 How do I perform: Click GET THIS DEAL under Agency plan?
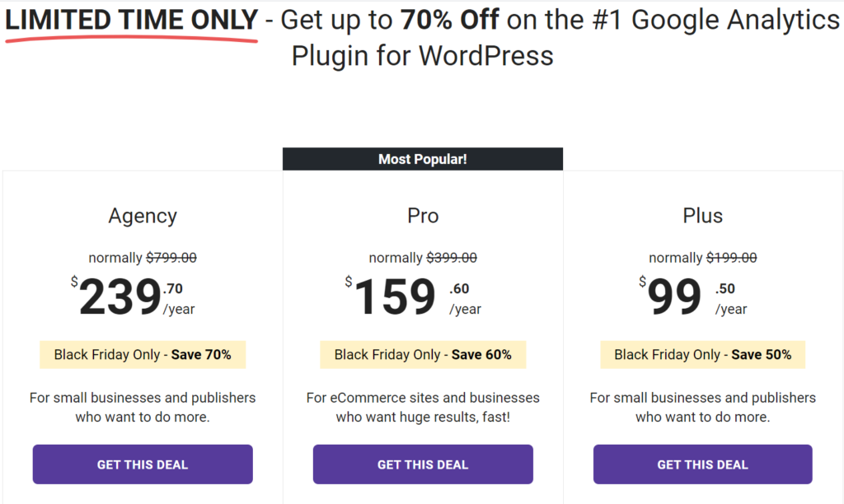tap(143, 464)
